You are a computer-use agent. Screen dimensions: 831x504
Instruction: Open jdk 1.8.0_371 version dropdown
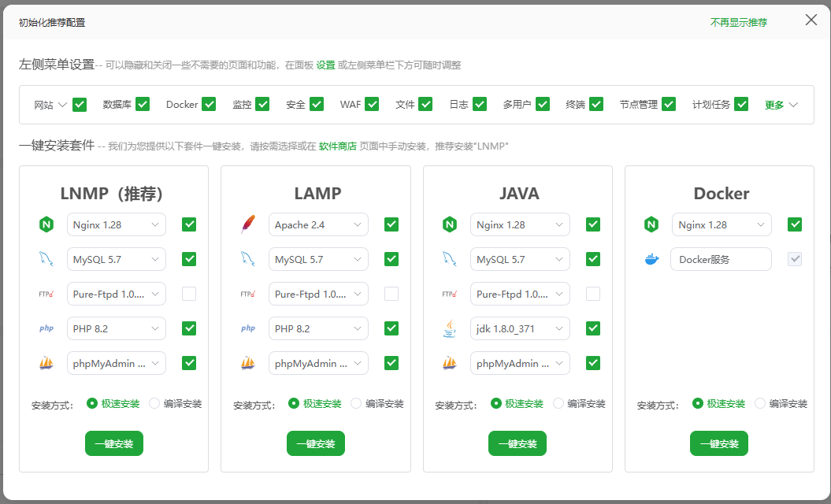point(520,328)
